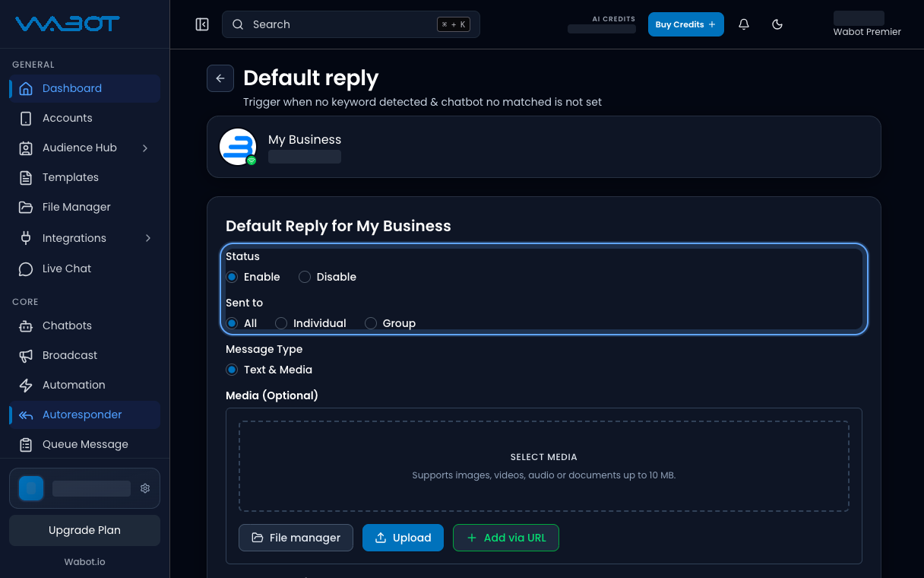Click the Wabot logo

point(68,24)
